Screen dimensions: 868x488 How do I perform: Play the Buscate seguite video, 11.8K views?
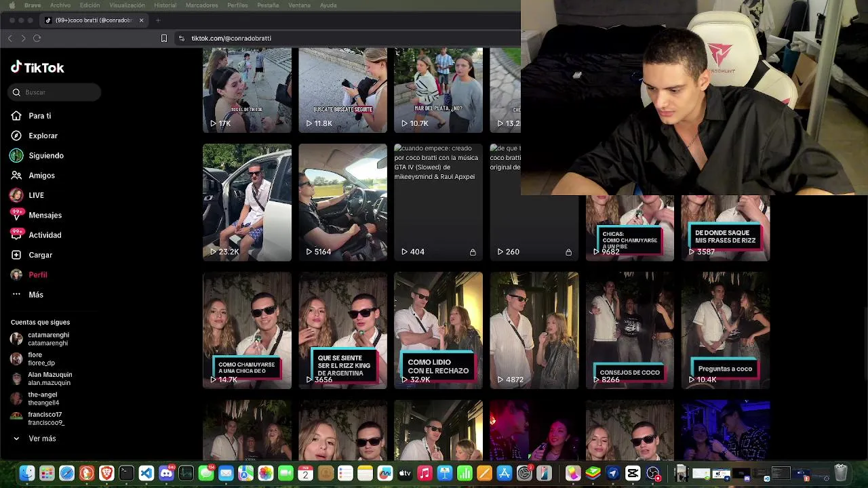(342, 89)
